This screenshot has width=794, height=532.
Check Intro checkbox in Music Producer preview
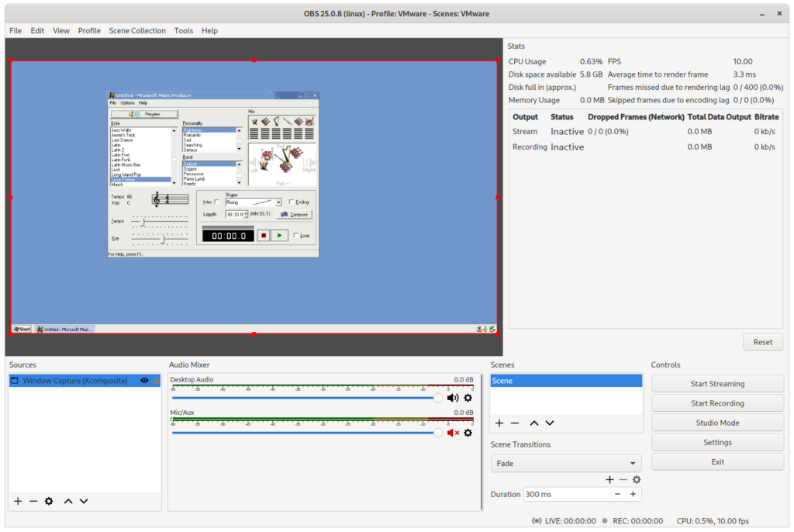[217, 202]
